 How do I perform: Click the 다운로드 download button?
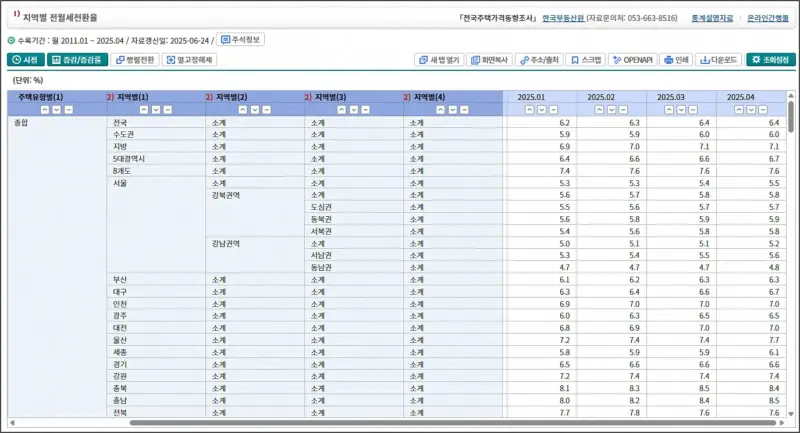tap(718, 60)
